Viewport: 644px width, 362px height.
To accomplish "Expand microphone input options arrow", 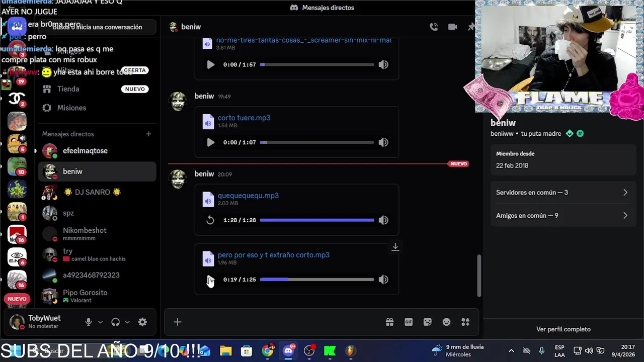I will (x=100, y=322).
